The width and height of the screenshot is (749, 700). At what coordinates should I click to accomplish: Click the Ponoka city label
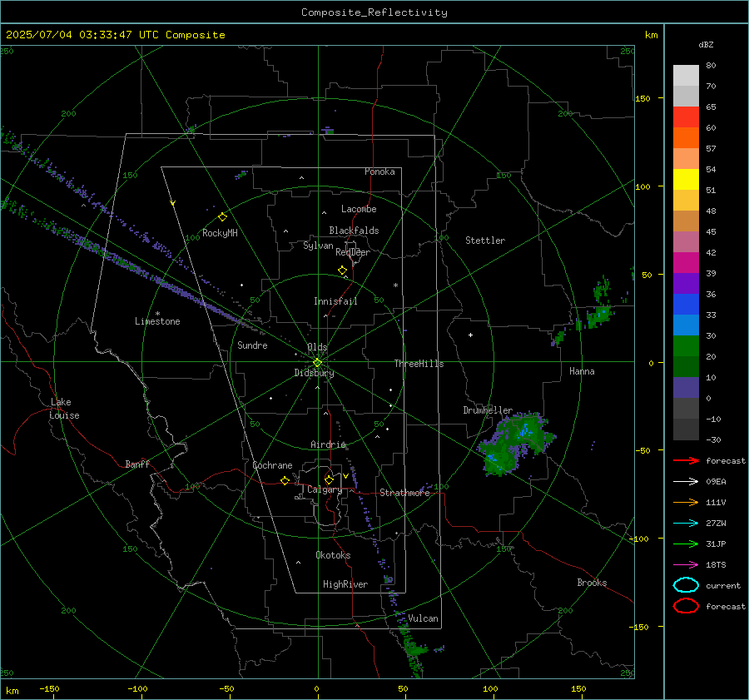coord(379,171)
